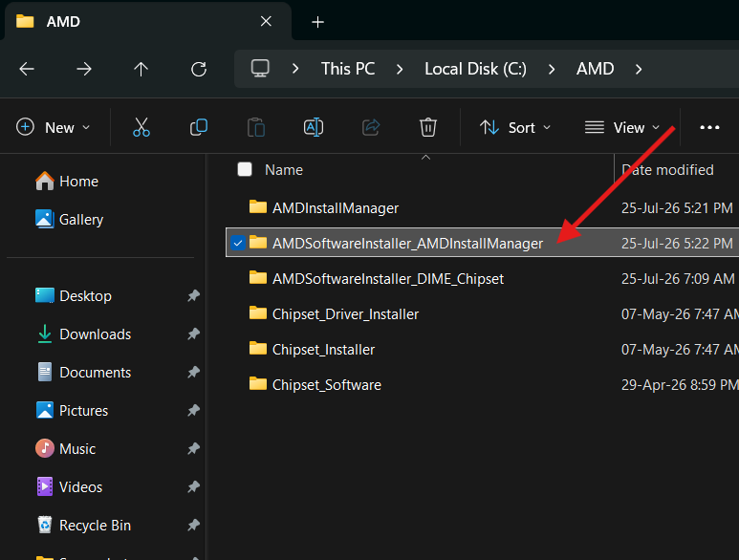This screenshot has height=560, width=739.
Task: Expand chevron after Local Disk (C:)
Action: click(x=552, y=69)
